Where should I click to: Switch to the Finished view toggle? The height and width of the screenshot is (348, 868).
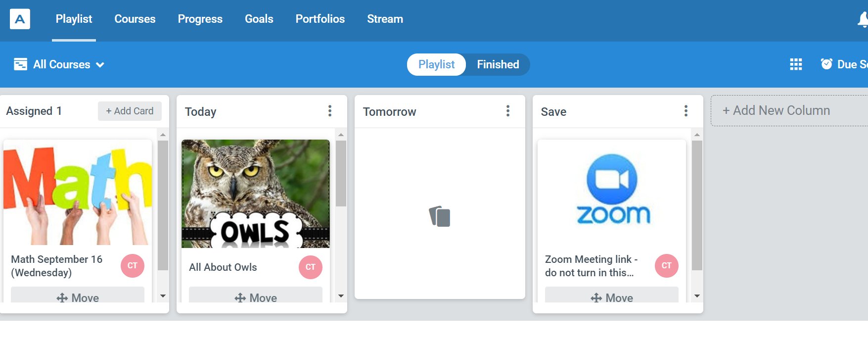(x=498, y=64)
